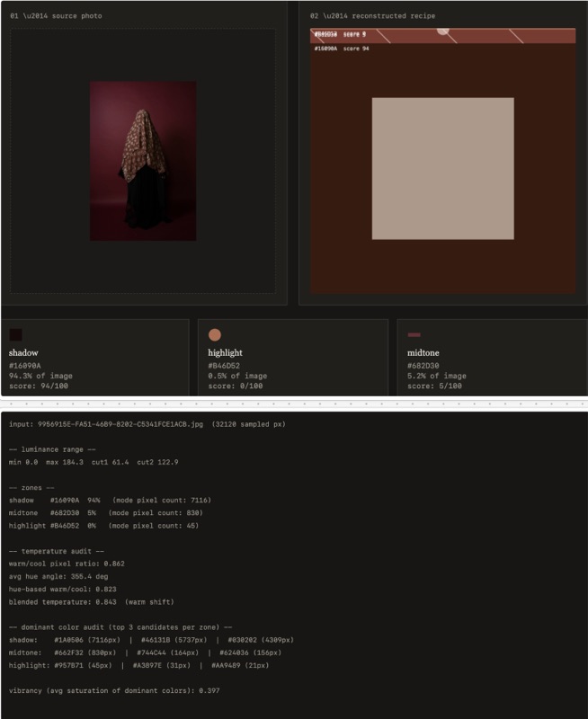
Task: Click the dark shadow color swatch square
Action: pos(15,334)
